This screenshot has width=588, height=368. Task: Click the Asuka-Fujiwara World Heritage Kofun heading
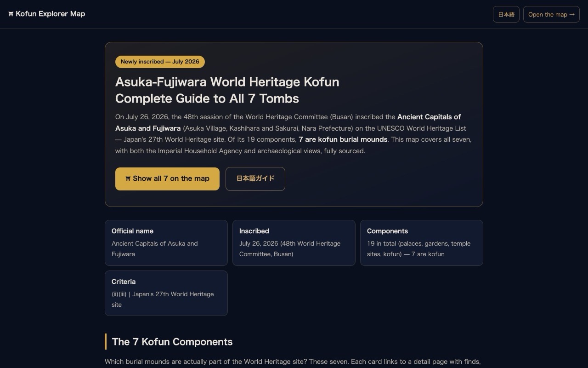(227, 90)
